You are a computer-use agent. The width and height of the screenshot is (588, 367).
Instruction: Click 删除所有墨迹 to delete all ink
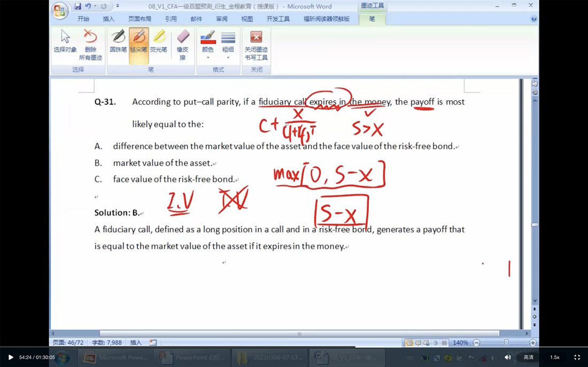(x=90, y=45)
